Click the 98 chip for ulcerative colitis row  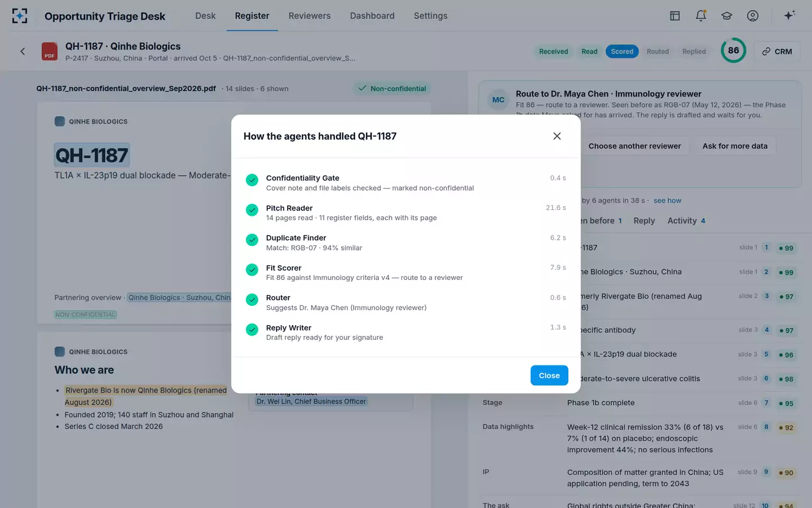click(786, 379)
